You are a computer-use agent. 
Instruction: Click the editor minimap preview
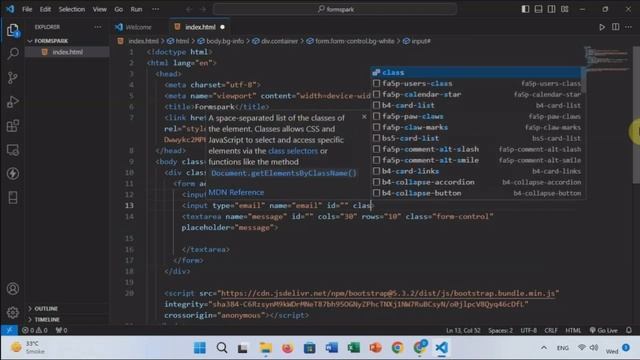607,59
